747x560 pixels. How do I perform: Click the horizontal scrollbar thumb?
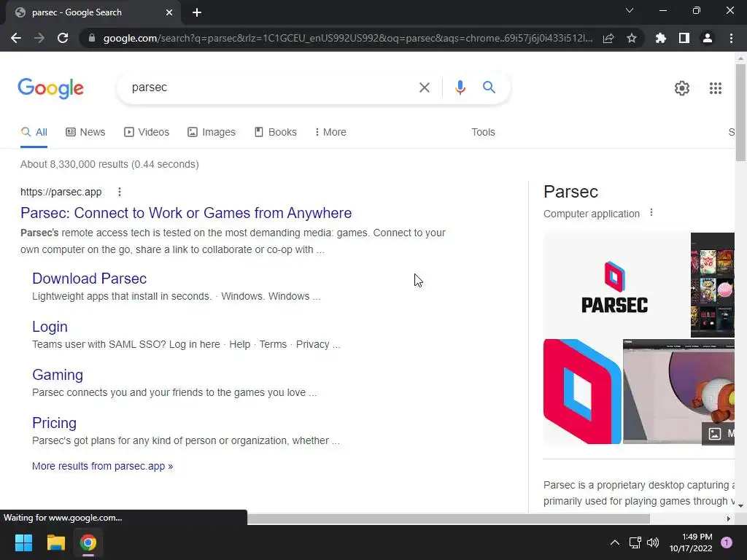point(449,518)
